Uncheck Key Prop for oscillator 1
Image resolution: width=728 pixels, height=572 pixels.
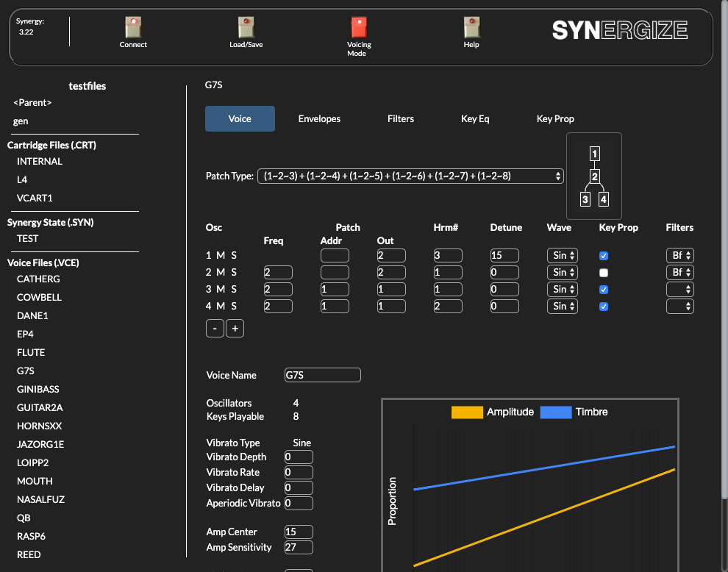(x=604, y=256)
